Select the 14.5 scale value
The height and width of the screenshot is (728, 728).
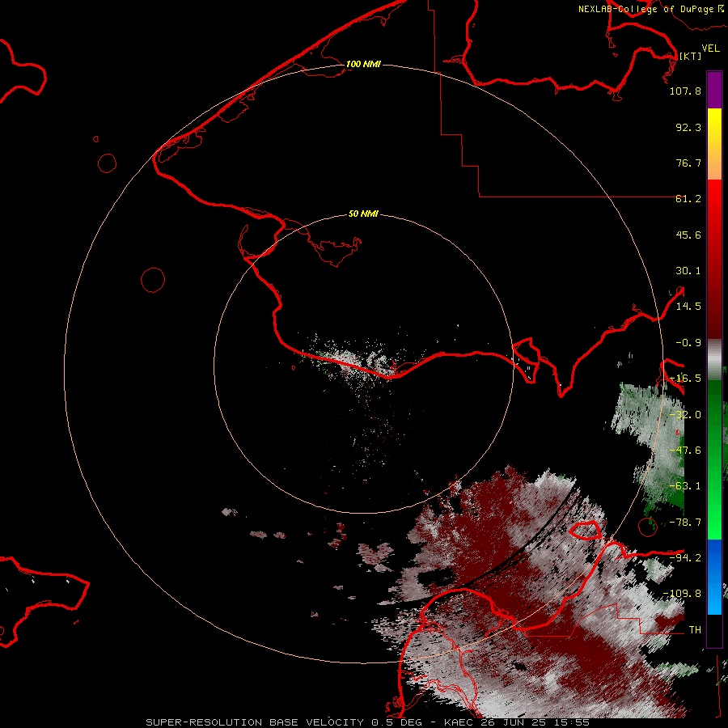[688, 307]
